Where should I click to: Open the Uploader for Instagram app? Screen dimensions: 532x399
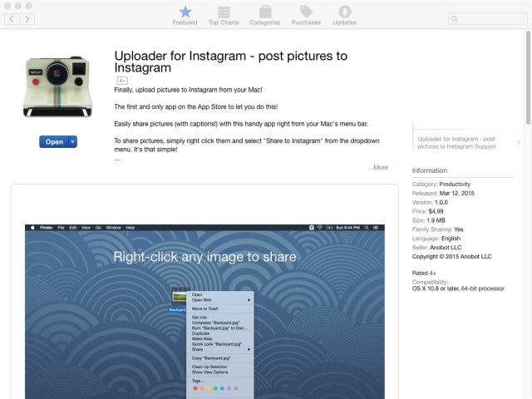tap(54, 142)
